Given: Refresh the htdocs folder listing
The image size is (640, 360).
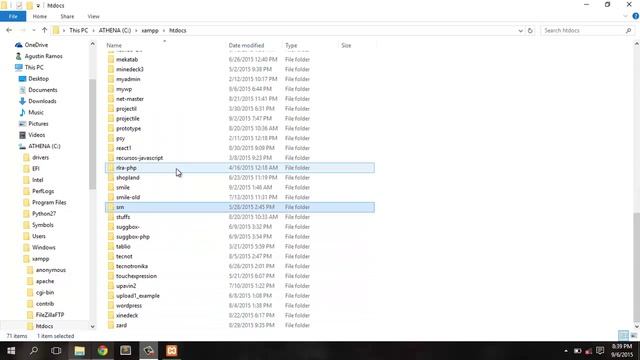Looking at the screenshot, I should [x=530, y=30].
